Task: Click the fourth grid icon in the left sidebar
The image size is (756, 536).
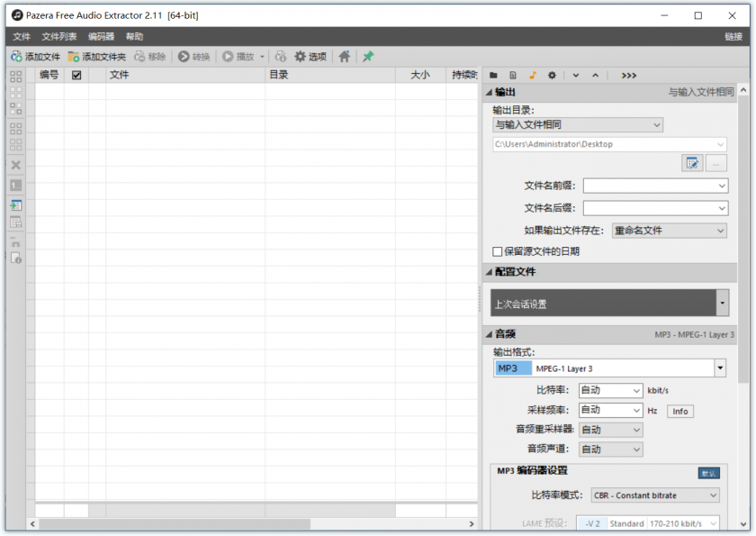Action: 16,129
